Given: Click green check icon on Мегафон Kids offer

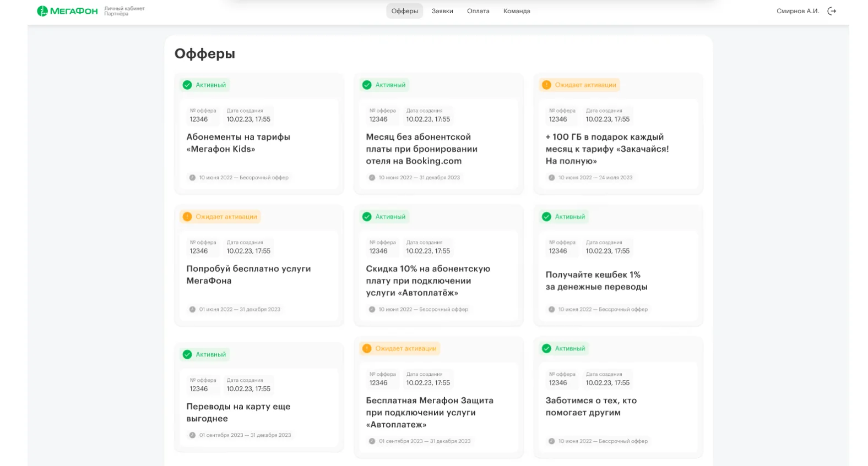Looking at the screenshot, I should pos(187,85).
